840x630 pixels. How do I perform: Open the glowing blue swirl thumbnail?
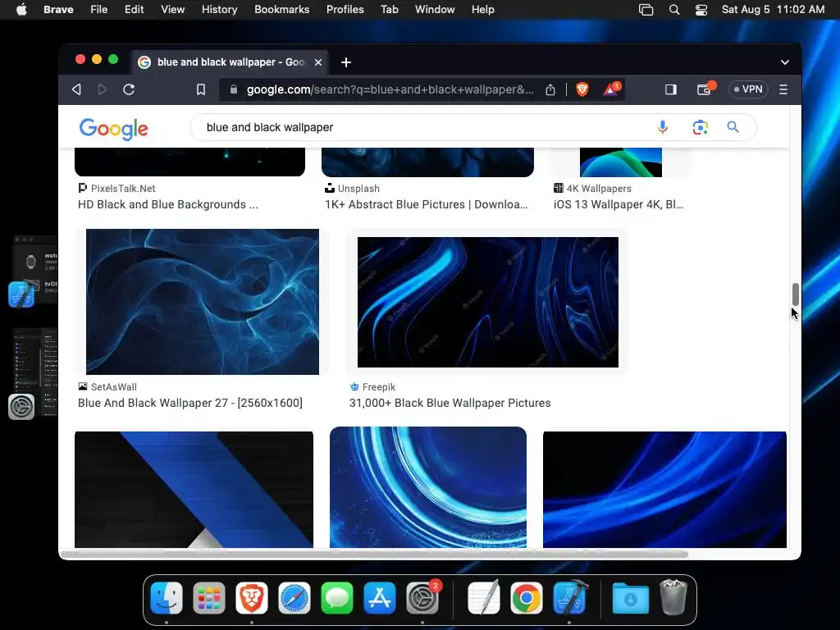pyautogui.click(x=428, y=487)
